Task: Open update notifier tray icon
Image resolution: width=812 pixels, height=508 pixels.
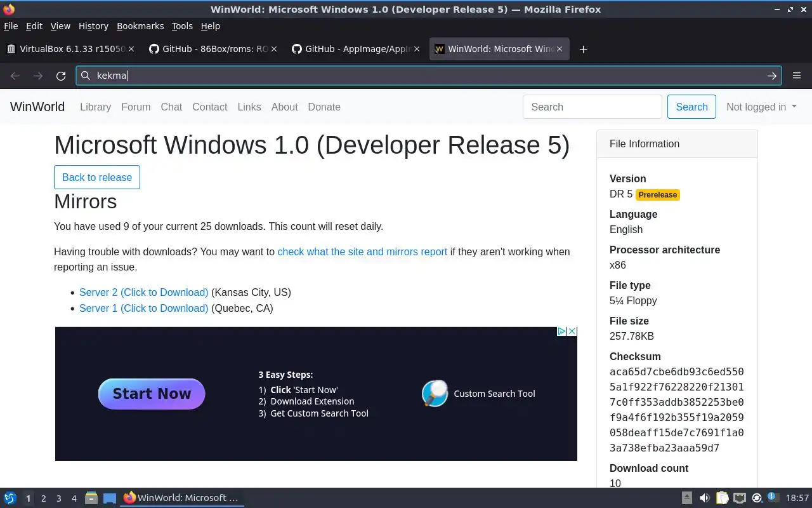Action: (x=757, y=498)
